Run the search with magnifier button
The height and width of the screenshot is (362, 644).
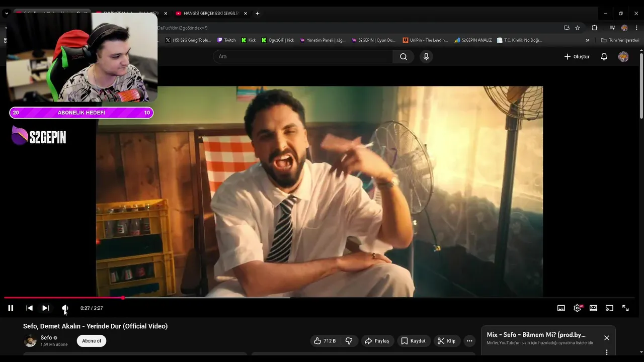(x=404, y=57)
